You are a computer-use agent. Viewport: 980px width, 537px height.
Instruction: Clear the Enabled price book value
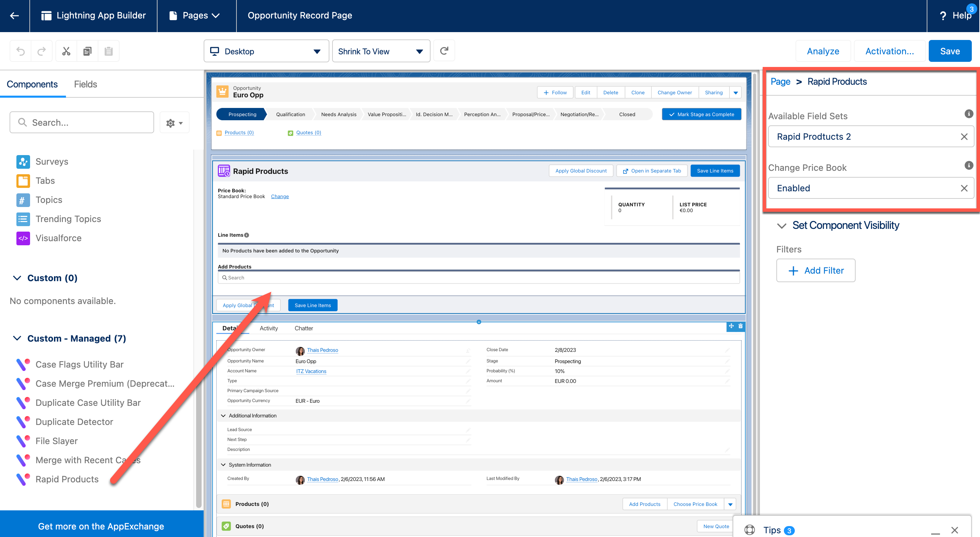pyautogui.click(x=964, y=188)
